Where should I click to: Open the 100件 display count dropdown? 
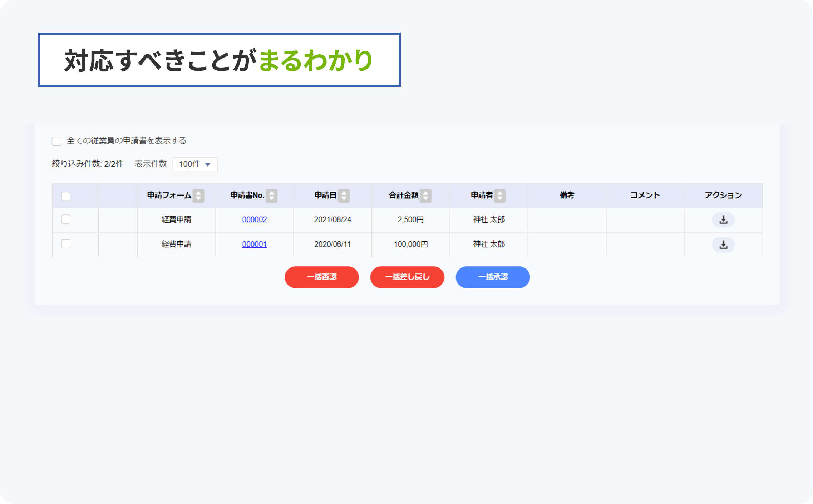tap(195, 164)
